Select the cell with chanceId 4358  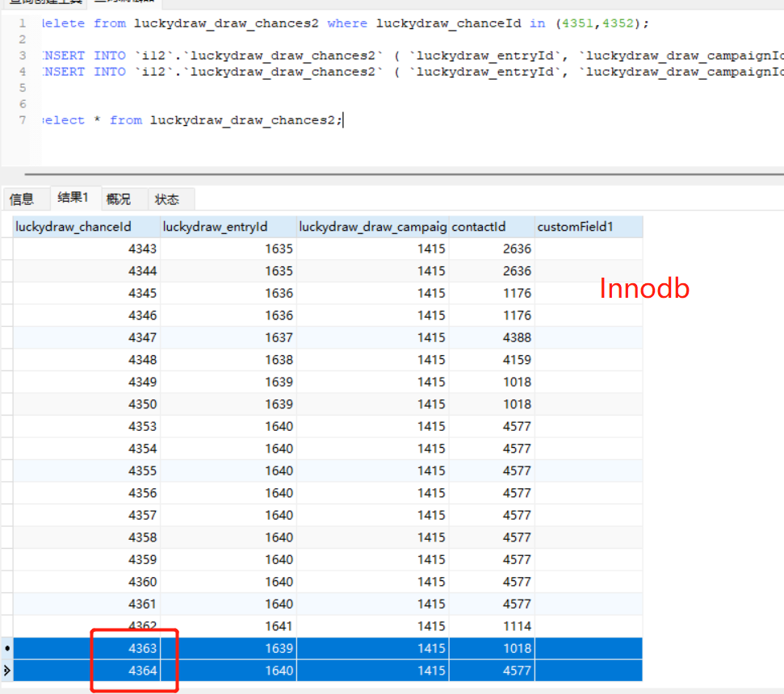(x=86, y=537)
